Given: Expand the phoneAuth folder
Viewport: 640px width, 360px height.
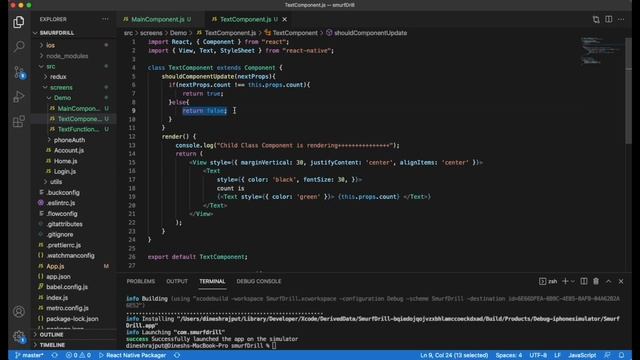Looking at the screenshot, I should [x=69, y=140].
